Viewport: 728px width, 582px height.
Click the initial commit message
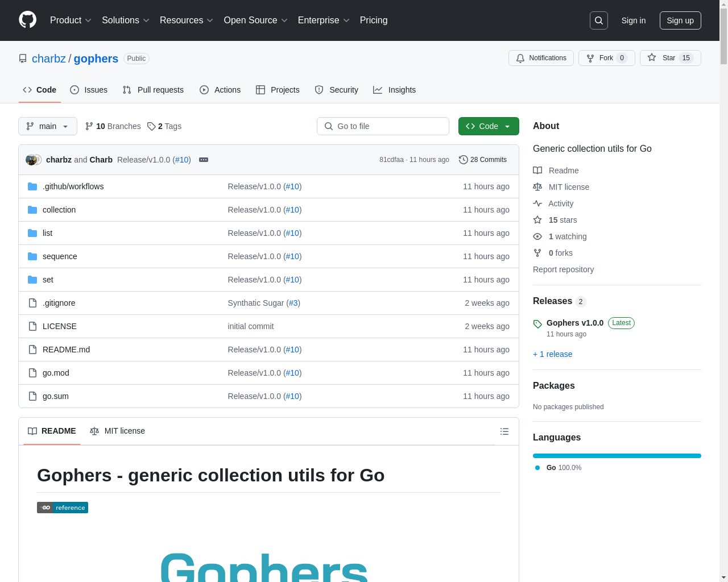[x=251, y=326]
